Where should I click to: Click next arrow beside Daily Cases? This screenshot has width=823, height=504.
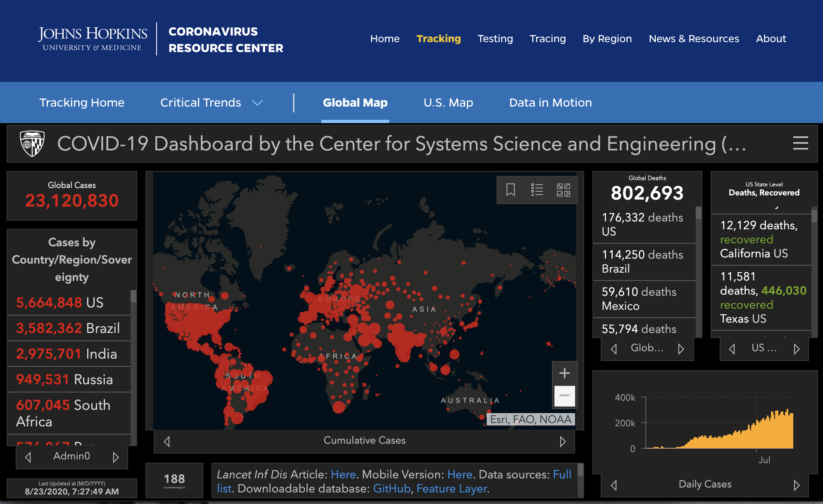pos(797,485)
